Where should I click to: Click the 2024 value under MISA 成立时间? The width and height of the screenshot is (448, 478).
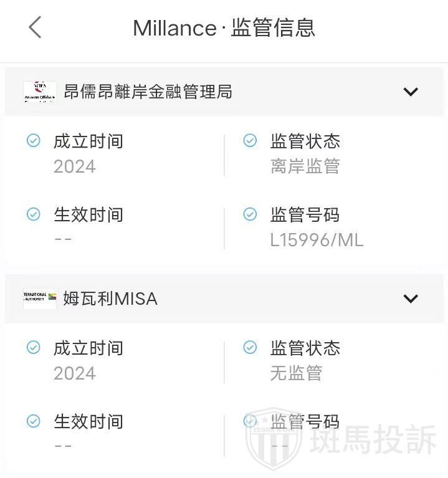pos(75,373)
